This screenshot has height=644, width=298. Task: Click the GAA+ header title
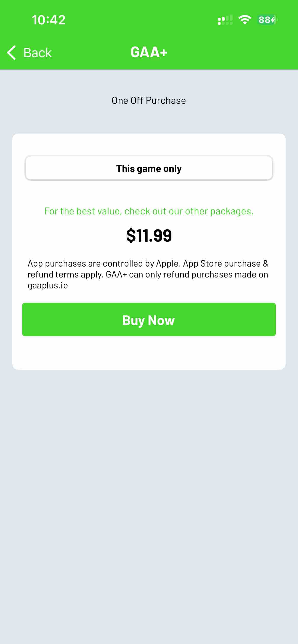pyautogui.click(x=149, y=52)
